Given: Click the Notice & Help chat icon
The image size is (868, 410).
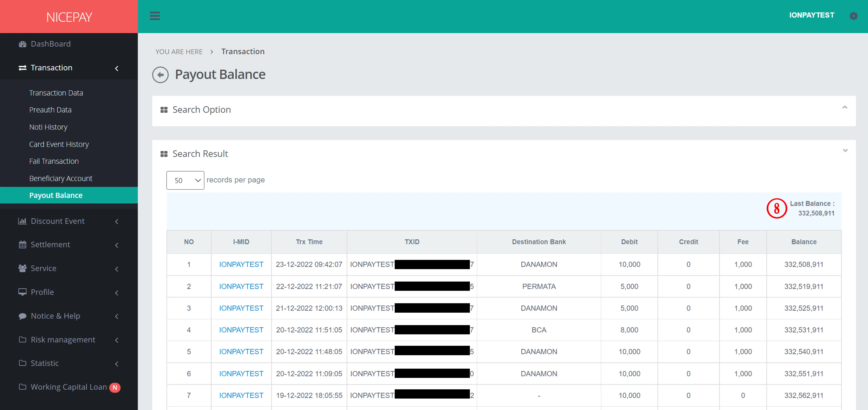Looking at the screenshot, I should pyautogui.click(x=23, y=316).
